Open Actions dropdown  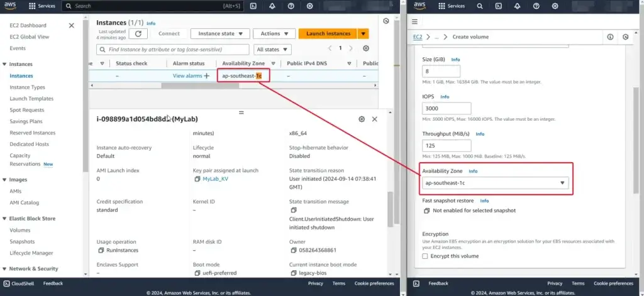pyautogui.click(x=274, y=34)
